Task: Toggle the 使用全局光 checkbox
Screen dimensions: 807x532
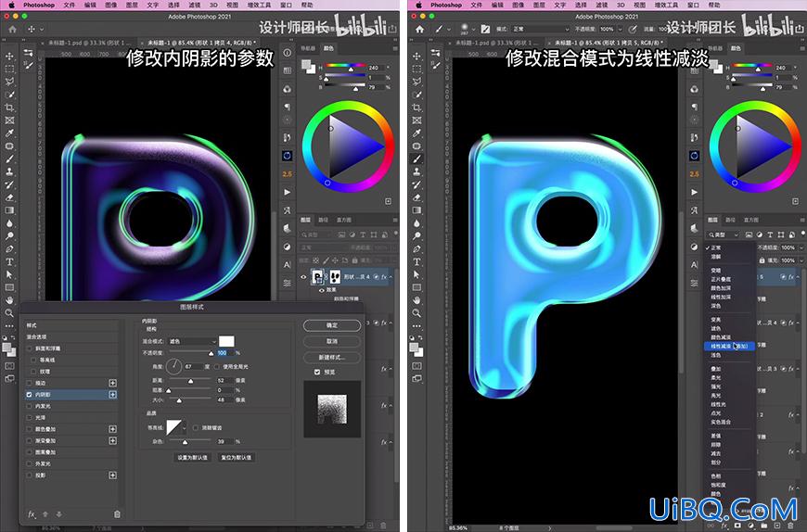Action: click(217, 366)
